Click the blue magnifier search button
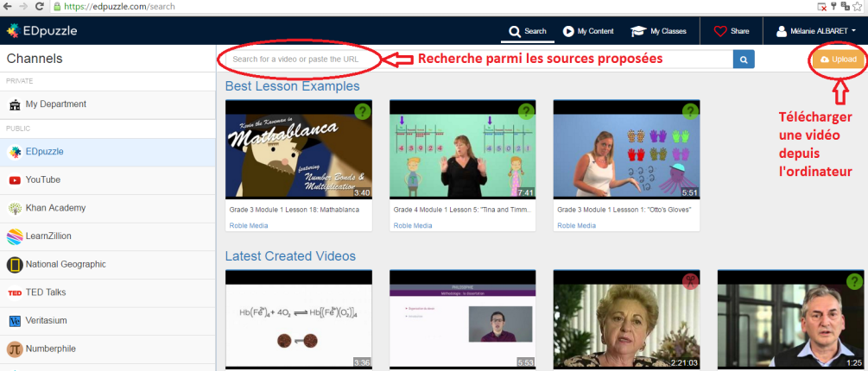 (744, 59)
